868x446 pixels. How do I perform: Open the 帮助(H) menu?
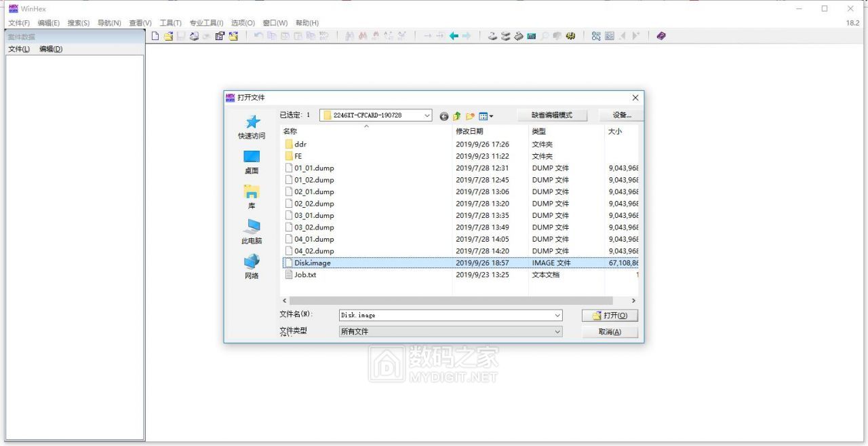[307, 23]
